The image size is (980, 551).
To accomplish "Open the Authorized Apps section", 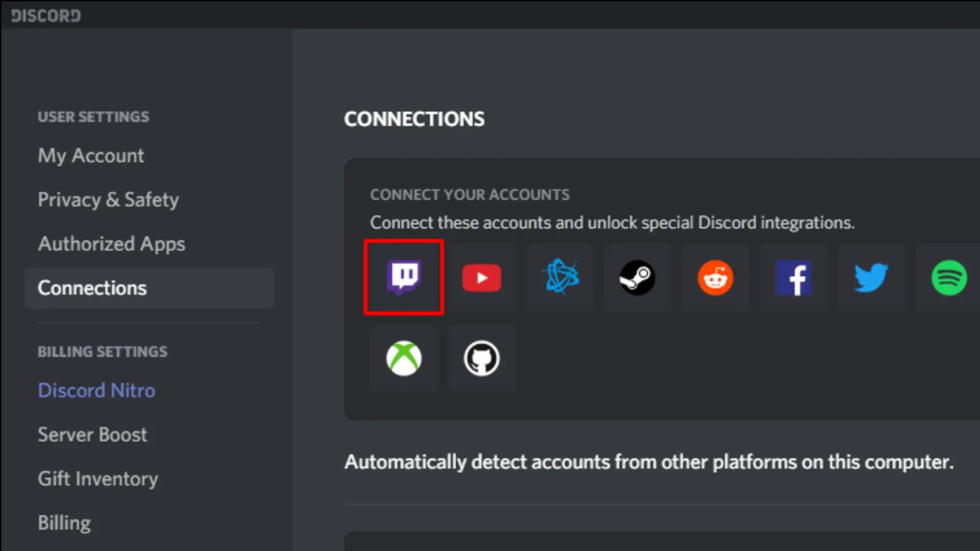I will pos(111,244).
